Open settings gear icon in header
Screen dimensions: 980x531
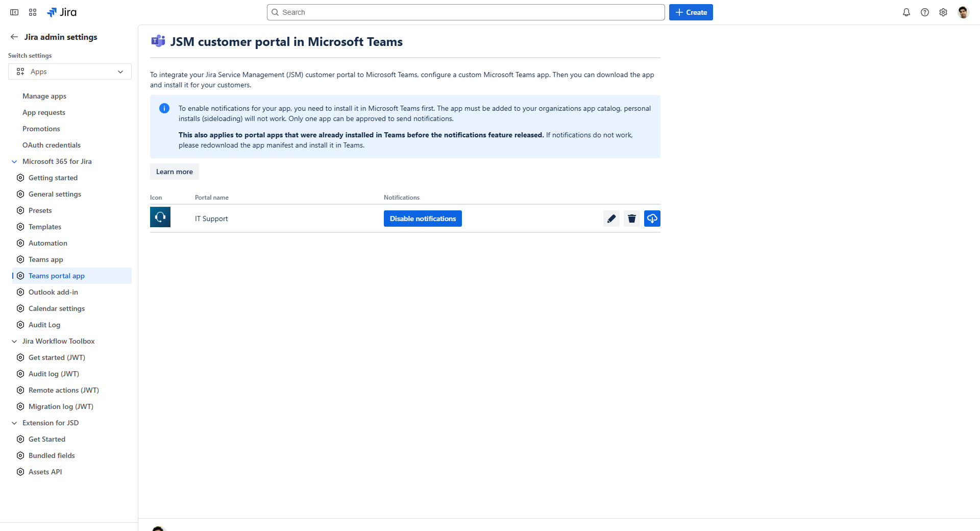tap(943, 12)
